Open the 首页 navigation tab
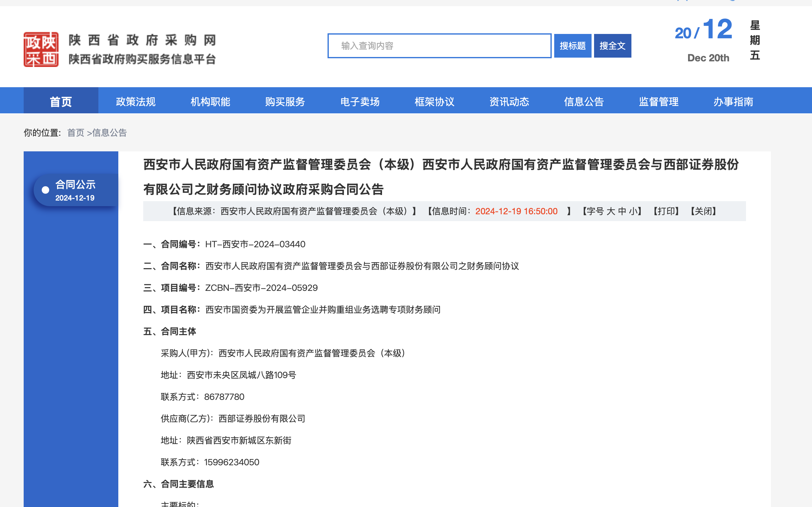Image resolution: width=812 pixels, height=507 pixels. [x=61, y=102]
